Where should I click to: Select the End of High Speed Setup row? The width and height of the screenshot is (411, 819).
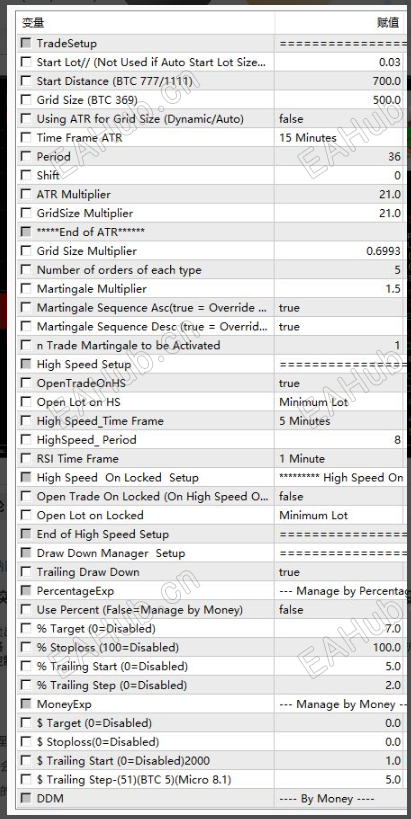tap(210, 534)
